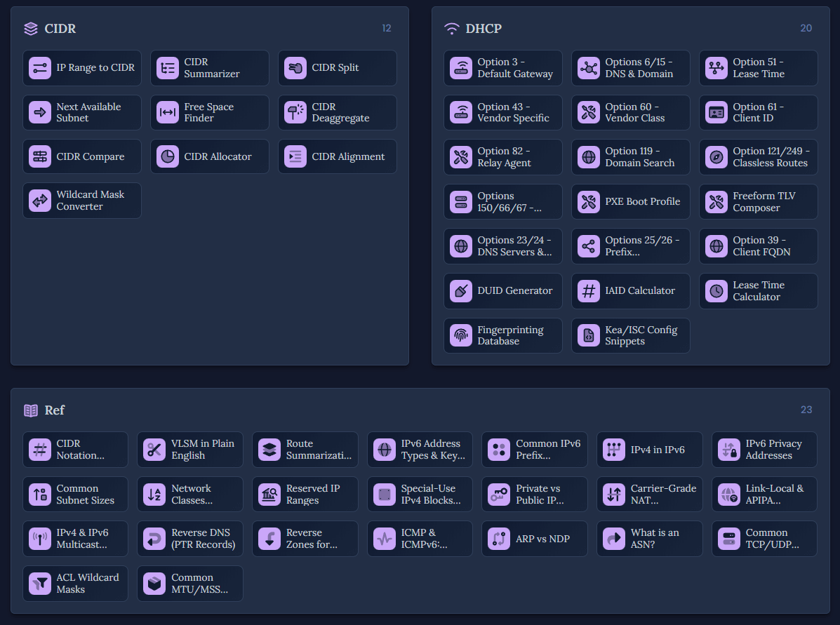840x625 pixels.
Task: Open the IAID Calculator hash icon
Action: pyautogui.click(x=589, y=291)
